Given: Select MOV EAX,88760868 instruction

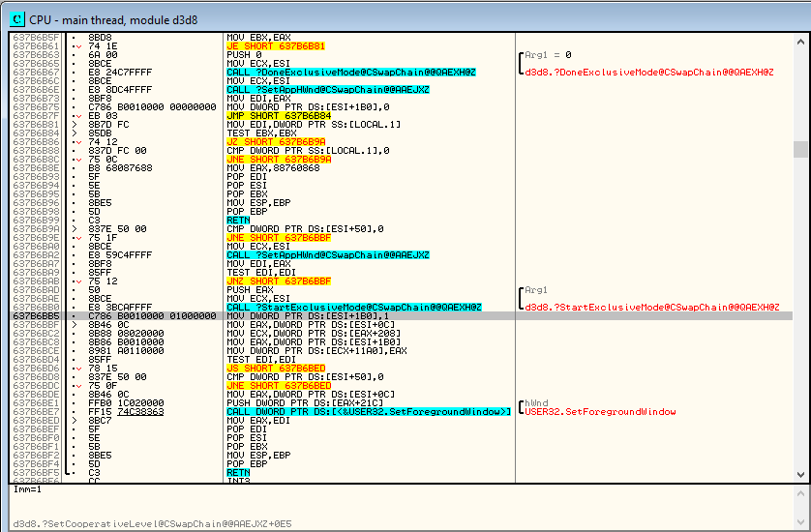Looking at the screenshot, I should click(273, 168).
